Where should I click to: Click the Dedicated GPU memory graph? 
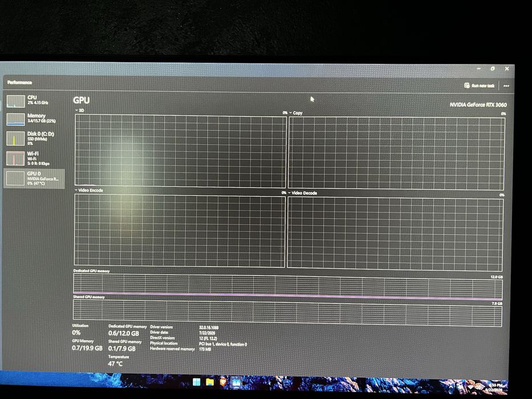click(288, 286)
